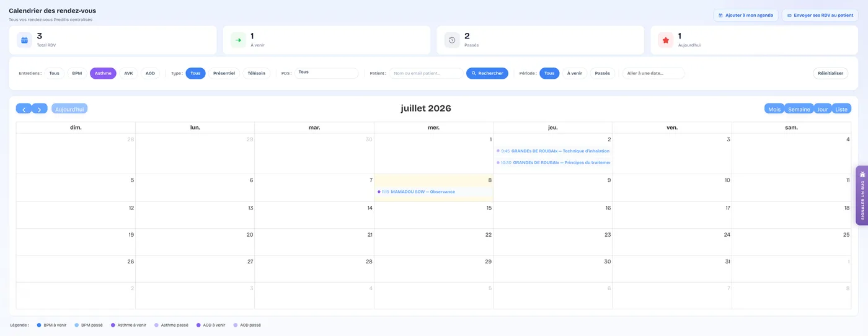Image resolution: width=868 pixels, height=336 pixels.
Task: Switch to Liste view
Action: point(841,108)
